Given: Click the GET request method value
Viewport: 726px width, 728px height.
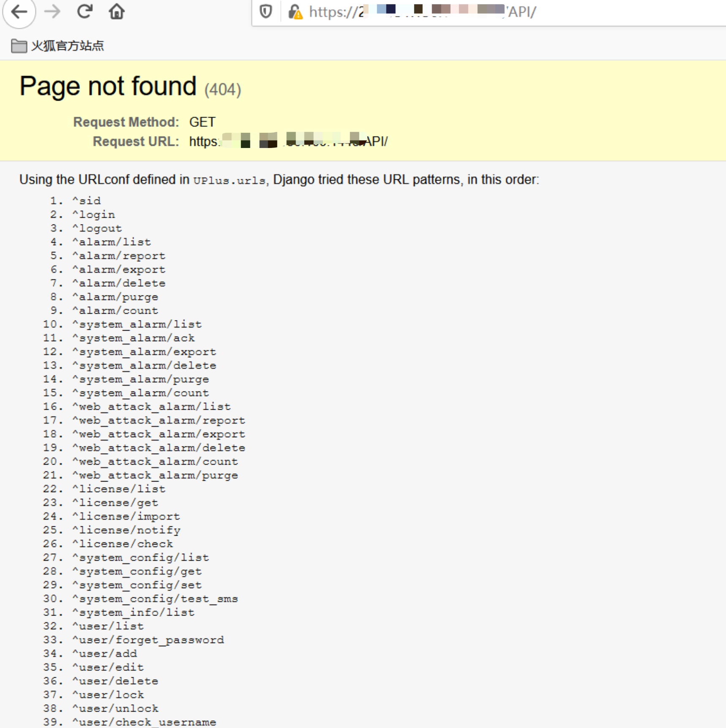Looking at the screenshot, I should pos(202,122).
